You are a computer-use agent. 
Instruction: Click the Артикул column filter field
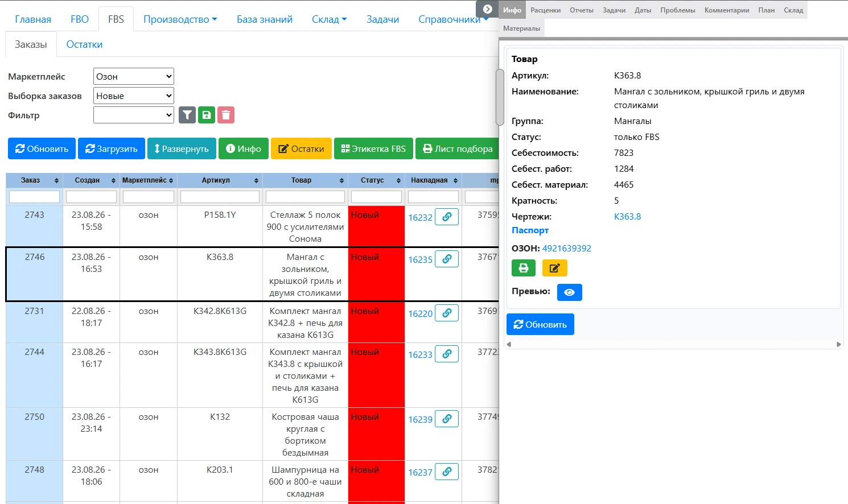pos(220,197)
